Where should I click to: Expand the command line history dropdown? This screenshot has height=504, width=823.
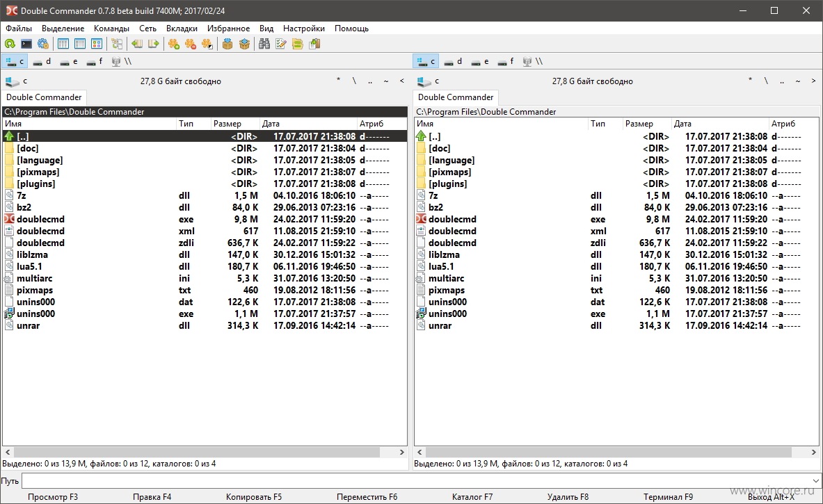tap(815, 481)
